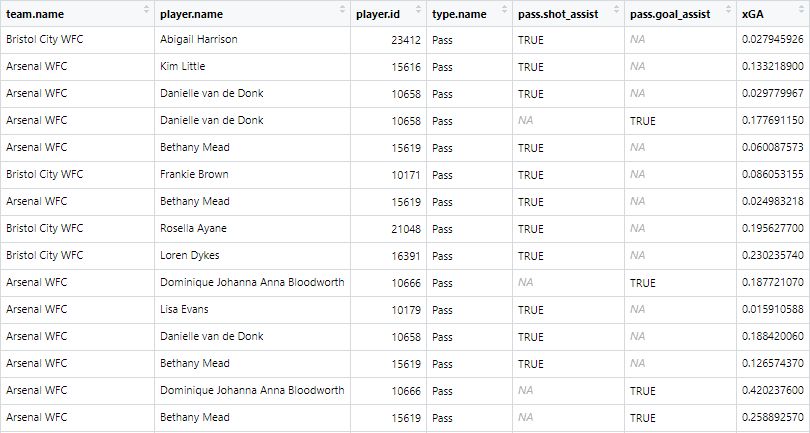Click pass.goal_assist column sort arrows
This screenshot has height=433, width=810.
pyautogui.click(x=728, y=9)
